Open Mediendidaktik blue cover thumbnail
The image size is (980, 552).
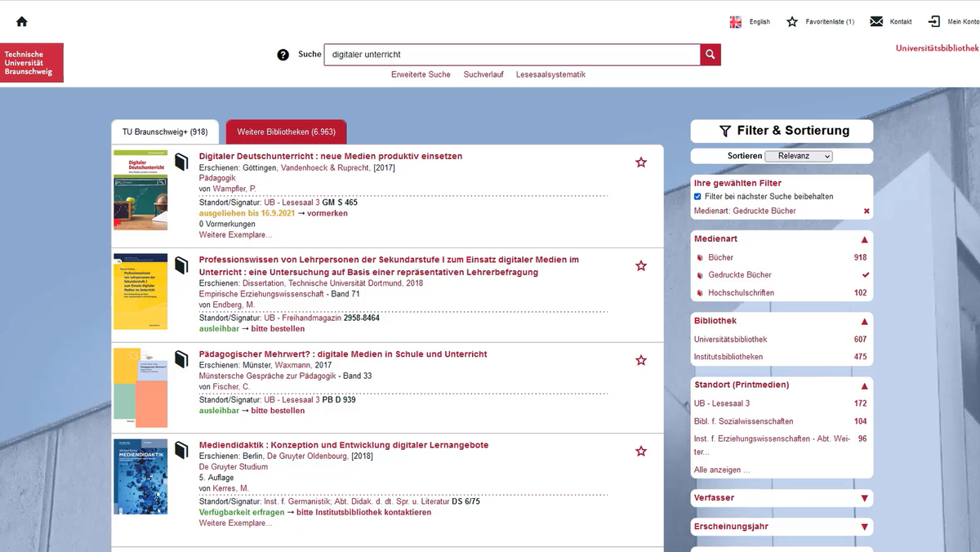pos(140,476)
